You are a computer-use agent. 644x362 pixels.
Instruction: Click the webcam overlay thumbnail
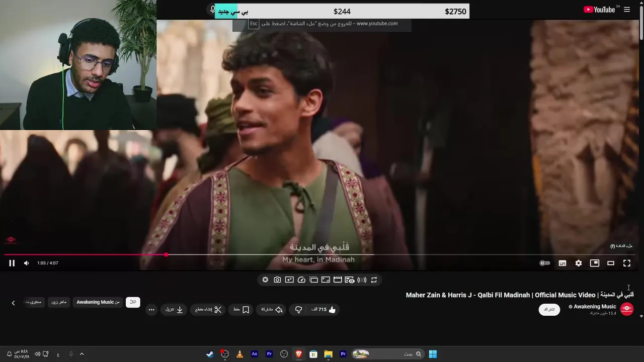[78, 65]
